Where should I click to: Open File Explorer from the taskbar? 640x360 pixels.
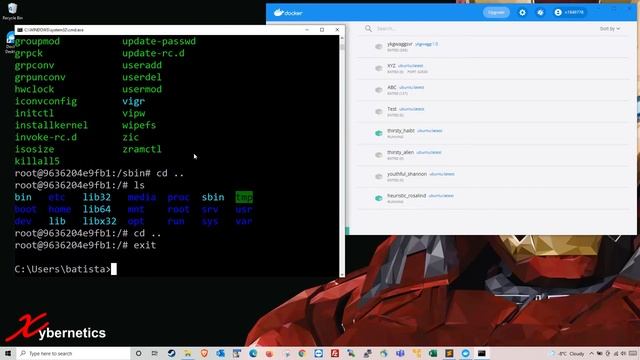(x=188, y=353)
